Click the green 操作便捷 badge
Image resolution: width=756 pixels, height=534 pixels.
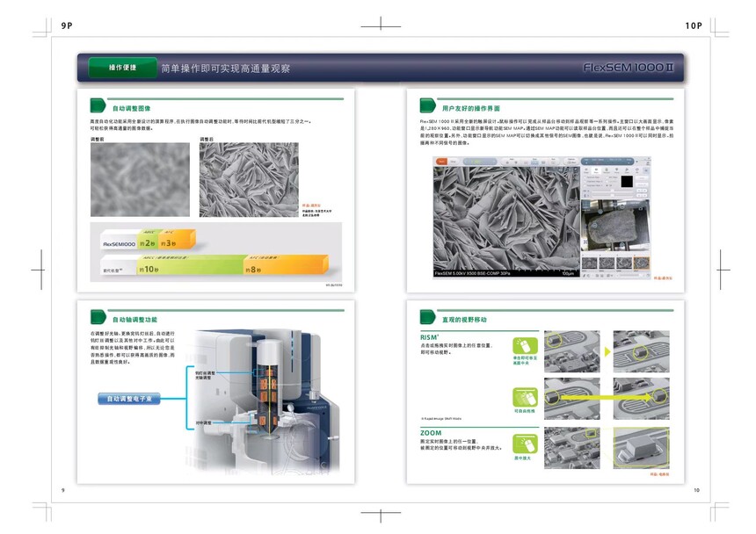pyautogui.click(x=122, y=68)
